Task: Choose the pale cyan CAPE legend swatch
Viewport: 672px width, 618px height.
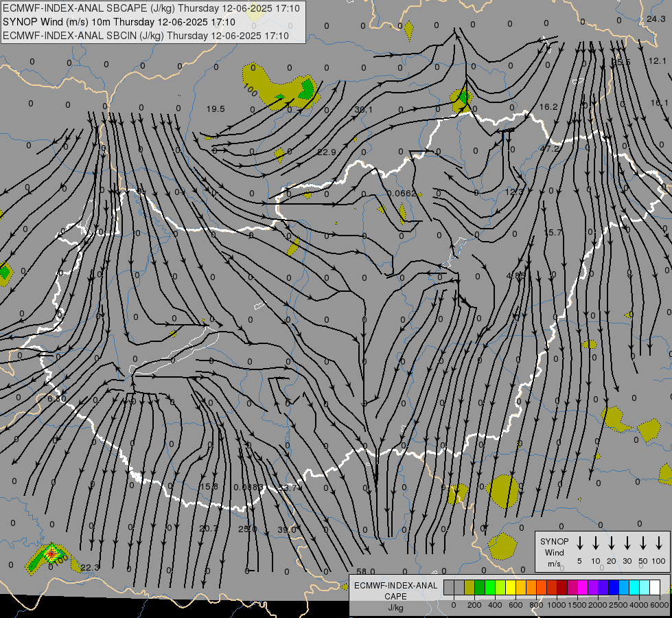Action: [644, 588]
